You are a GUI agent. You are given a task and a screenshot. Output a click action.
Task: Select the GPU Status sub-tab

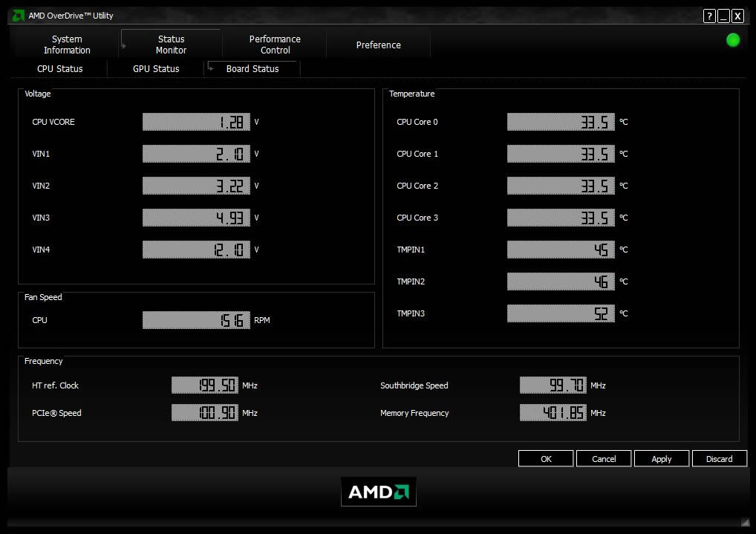[x=156, y=69]
